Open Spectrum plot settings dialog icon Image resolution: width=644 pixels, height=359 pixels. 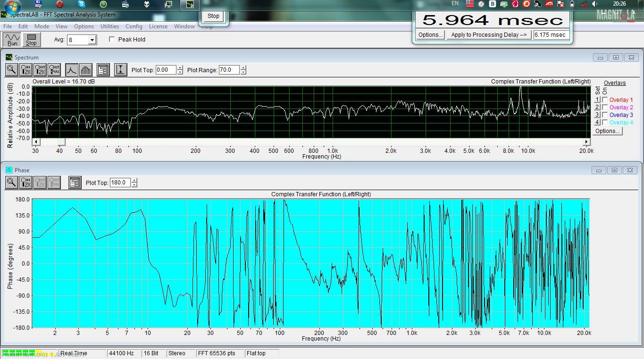103,70
